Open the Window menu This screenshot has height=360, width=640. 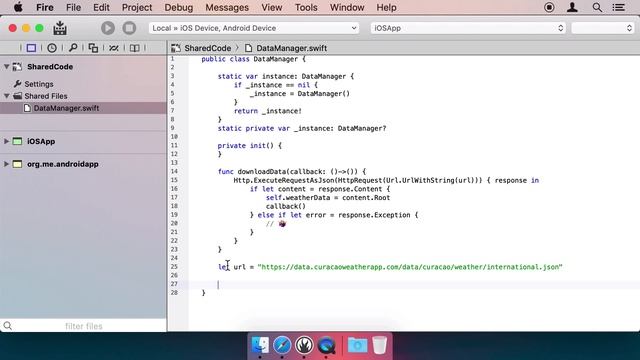(347, 7)
